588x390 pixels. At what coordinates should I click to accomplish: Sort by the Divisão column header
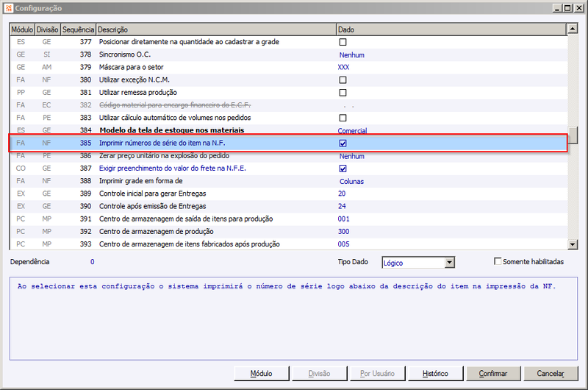47,29
